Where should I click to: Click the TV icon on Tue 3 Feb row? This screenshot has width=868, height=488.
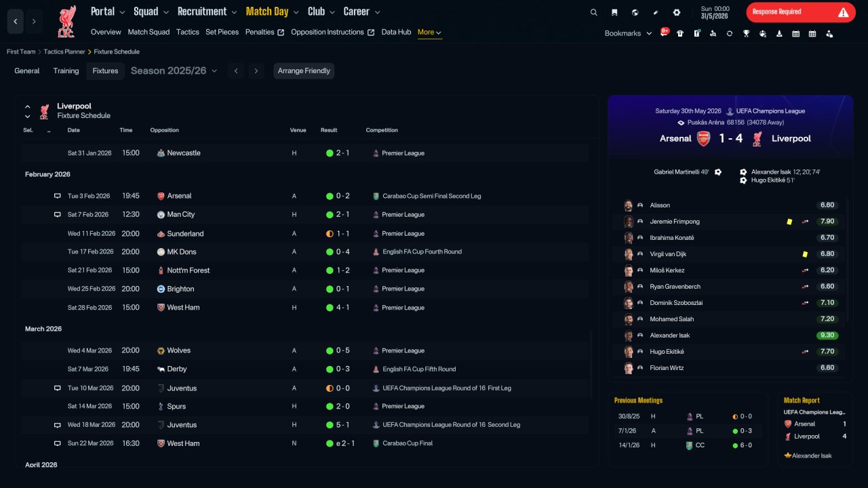tap(58, 196)
